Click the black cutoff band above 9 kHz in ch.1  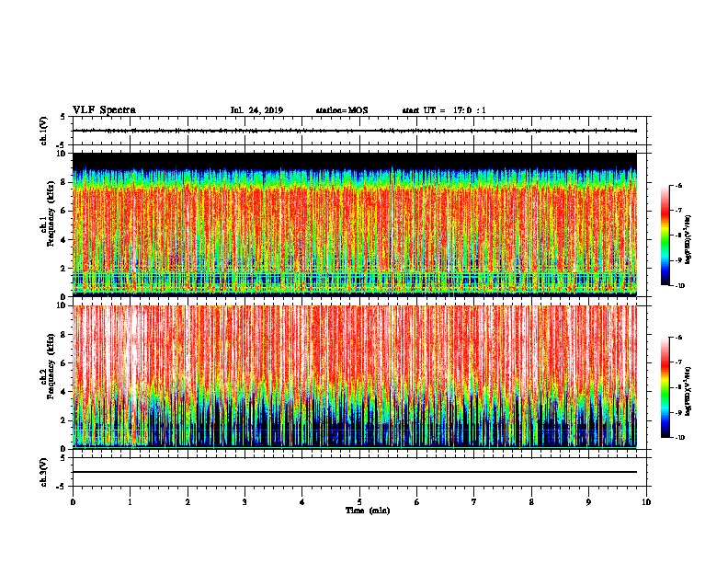355,160
